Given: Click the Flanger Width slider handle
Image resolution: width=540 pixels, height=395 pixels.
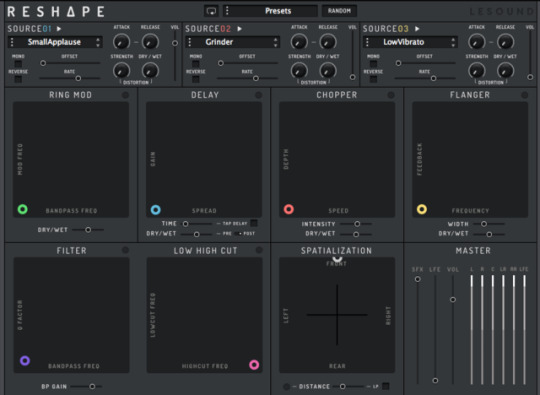Looking at the screenshot, I should [x=484, y=224].
